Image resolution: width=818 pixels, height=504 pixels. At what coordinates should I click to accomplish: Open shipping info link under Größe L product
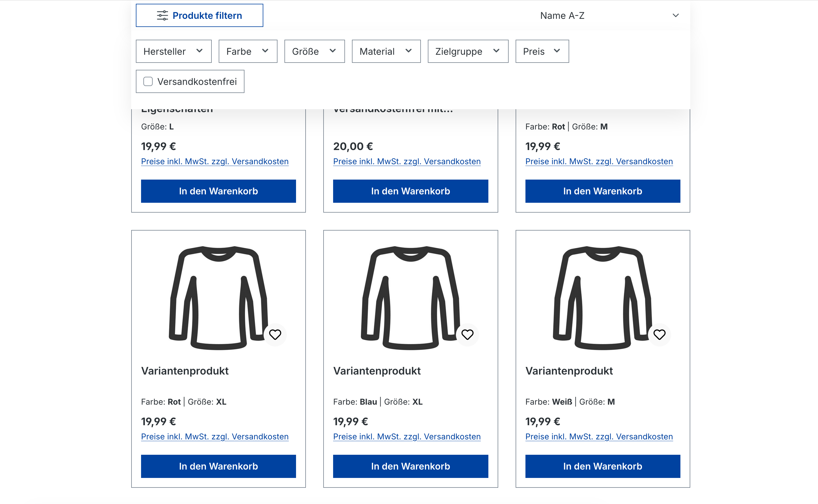point(215,161)
